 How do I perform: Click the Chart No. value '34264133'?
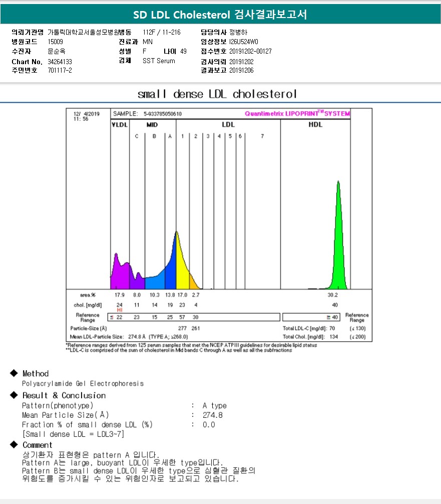pyautogui.click(x=60, y=62)
